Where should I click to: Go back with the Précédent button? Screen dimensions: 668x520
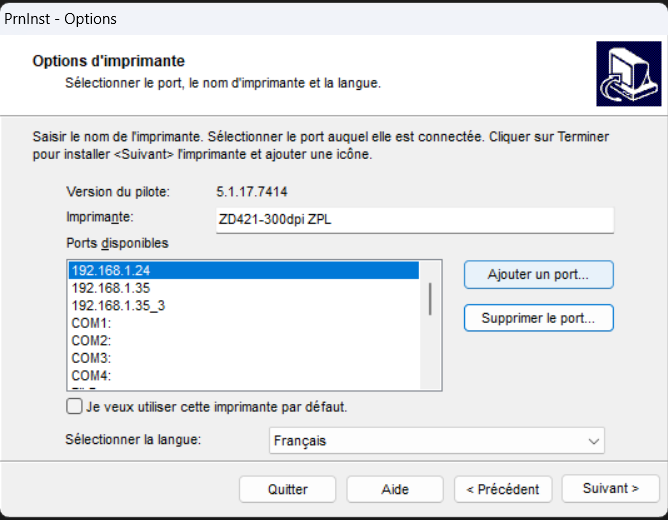pos(502,489)
